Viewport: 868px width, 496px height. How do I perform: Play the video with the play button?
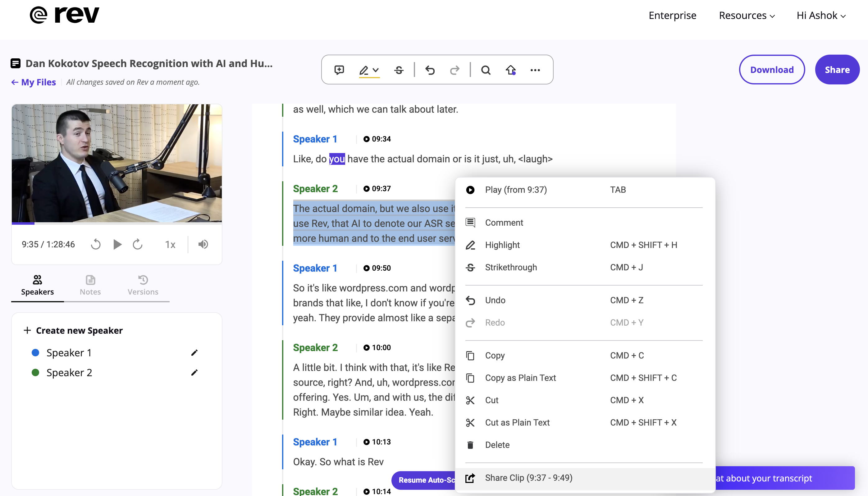[117, 244]
